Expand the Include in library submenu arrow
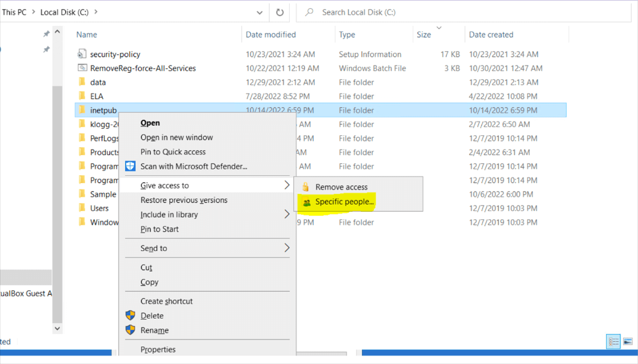The height and width of the screenshot is (364, 638). click(x=287, y=214)
